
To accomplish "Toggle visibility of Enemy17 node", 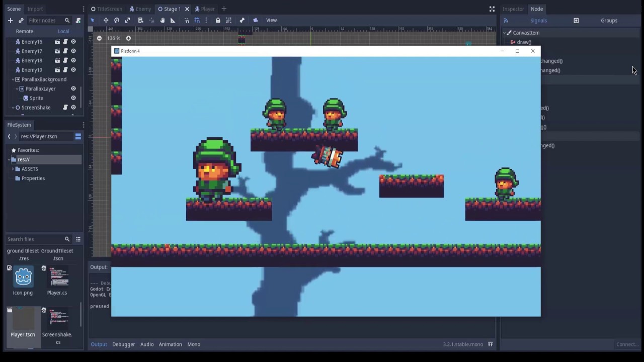I will [x=73, y=51].
